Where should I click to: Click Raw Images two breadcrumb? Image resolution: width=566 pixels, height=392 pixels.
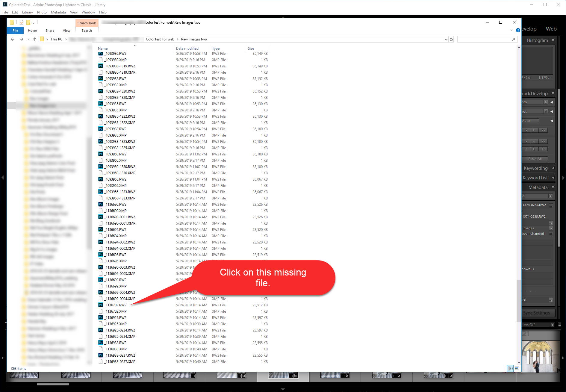tap(194, 39)
